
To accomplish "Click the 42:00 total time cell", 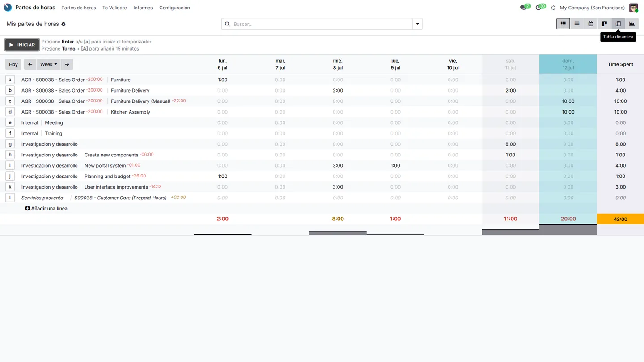I will pyautogui.click(x=620, y=219).
